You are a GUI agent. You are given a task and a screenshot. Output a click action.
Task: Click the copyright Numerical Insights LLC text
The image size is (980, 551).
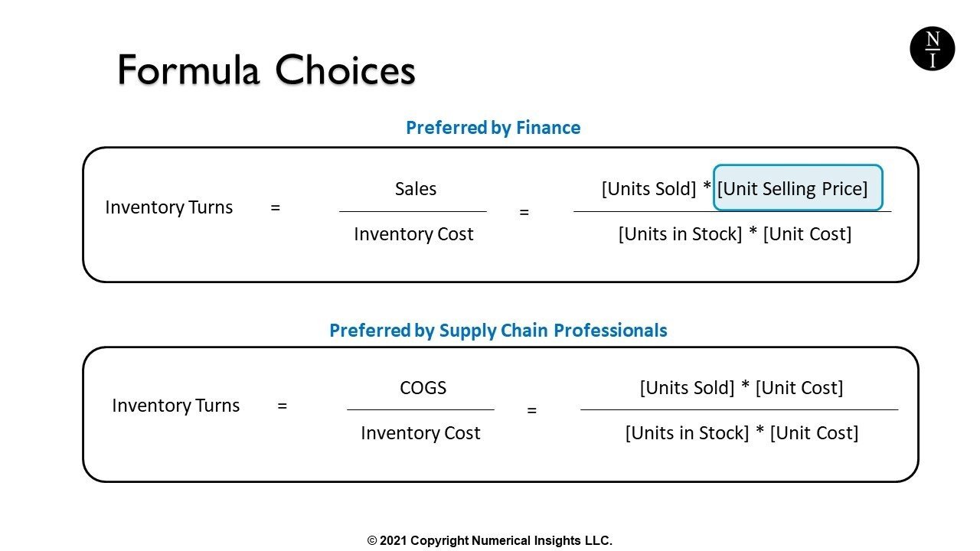tap(490, 540)
